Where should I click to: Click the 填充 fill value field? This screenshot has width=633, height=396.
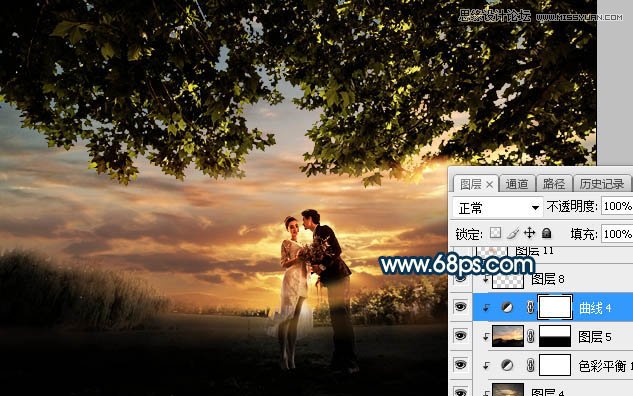click(617, 234)
